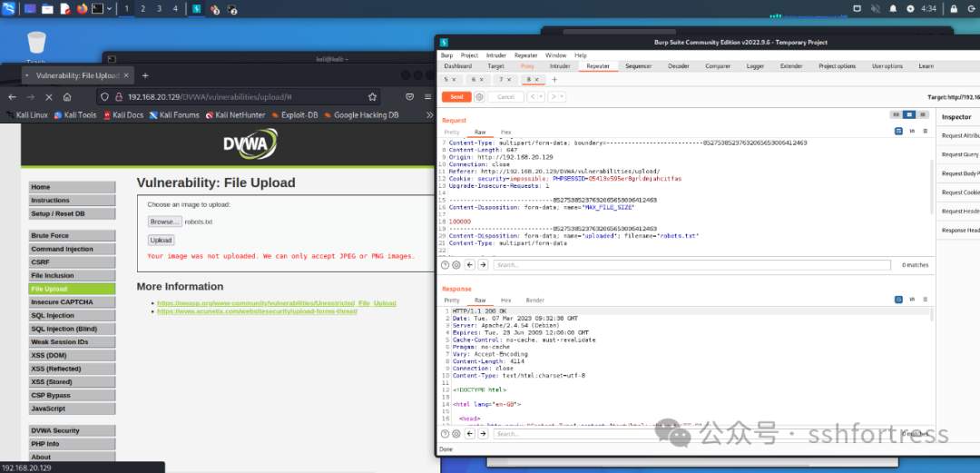Add a new Repeater tab with plus
The height and width of the screenshot is (473, 980).
point(555,80)
